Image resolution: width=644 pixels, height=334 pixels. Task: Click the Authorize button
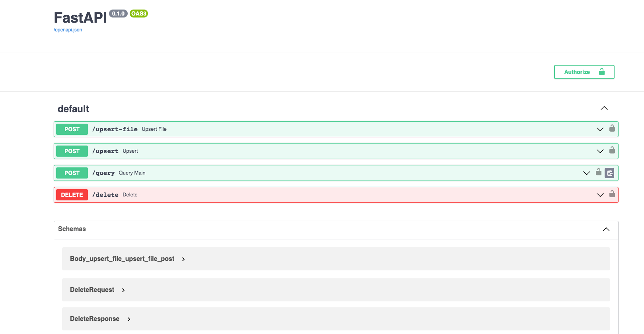pos(584,72)
